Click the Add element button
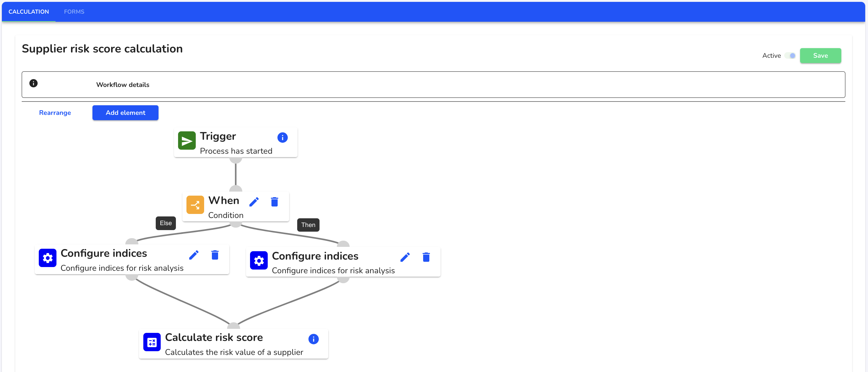Image resolution: width=868 pixels, height=372 pixels. [125, 113]
